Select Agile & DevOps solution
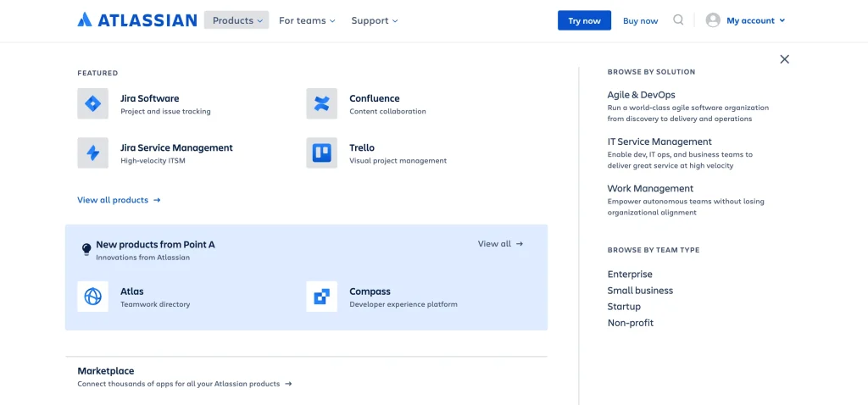This screenshot has width=868, height=405. point(641,95)
